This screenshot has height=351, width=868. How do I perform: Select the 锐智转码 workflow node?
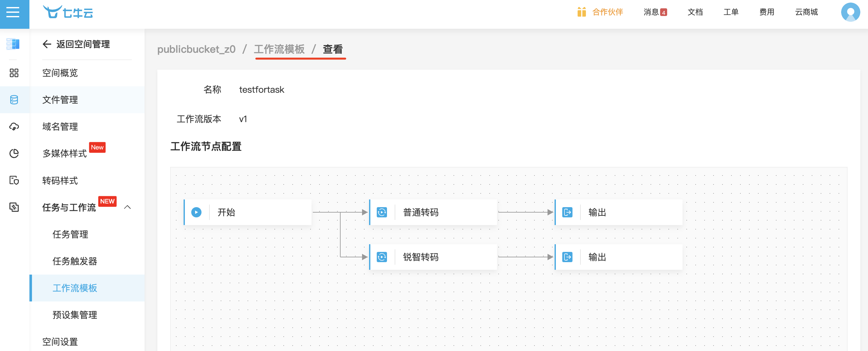[x=433, y=257]
